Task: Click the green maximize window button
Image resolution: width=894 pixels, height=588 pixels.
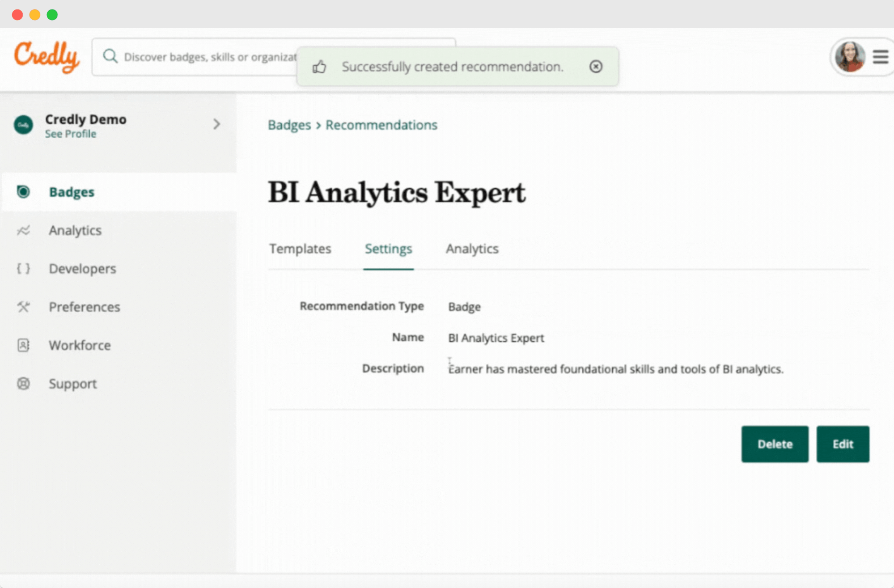Action: coord(52,15)
